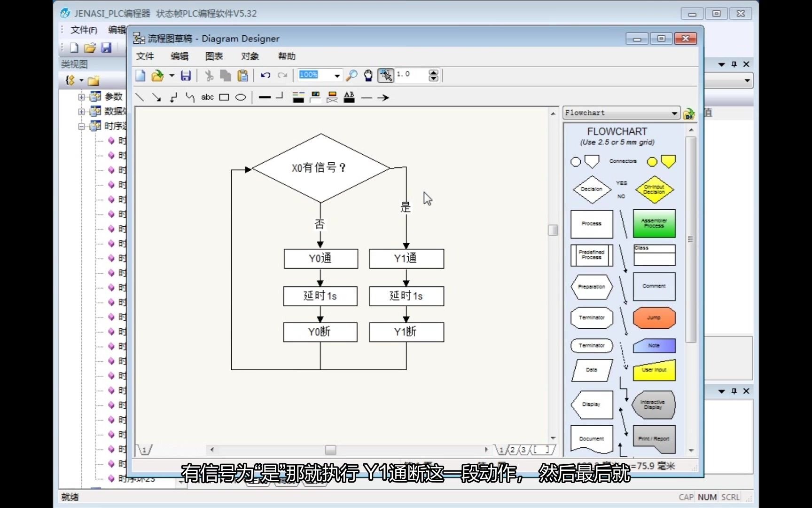The image size is (812, 508).
Task: Click the Copy icon in the toolbar
Action: (226, 75)
